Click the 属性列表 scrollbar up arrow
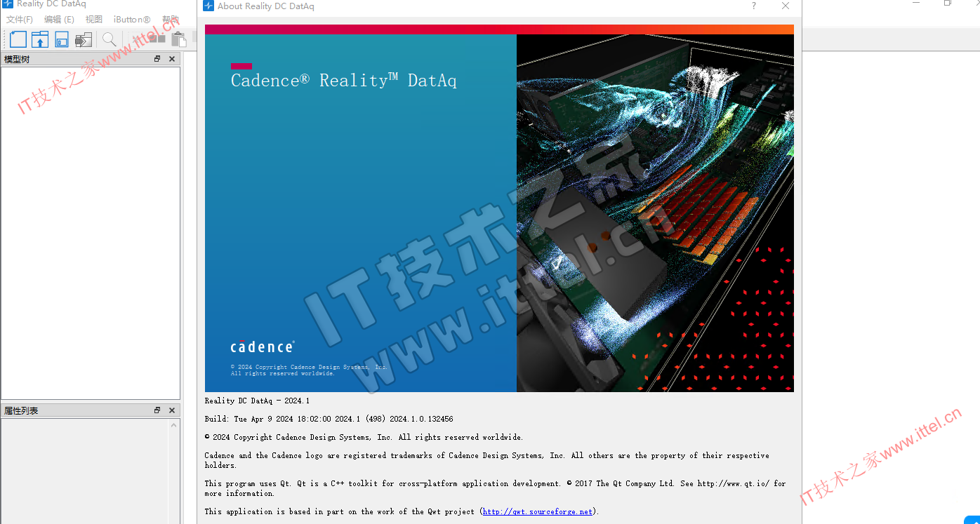This screenshot has width=980, height=524. pos(174,425)
